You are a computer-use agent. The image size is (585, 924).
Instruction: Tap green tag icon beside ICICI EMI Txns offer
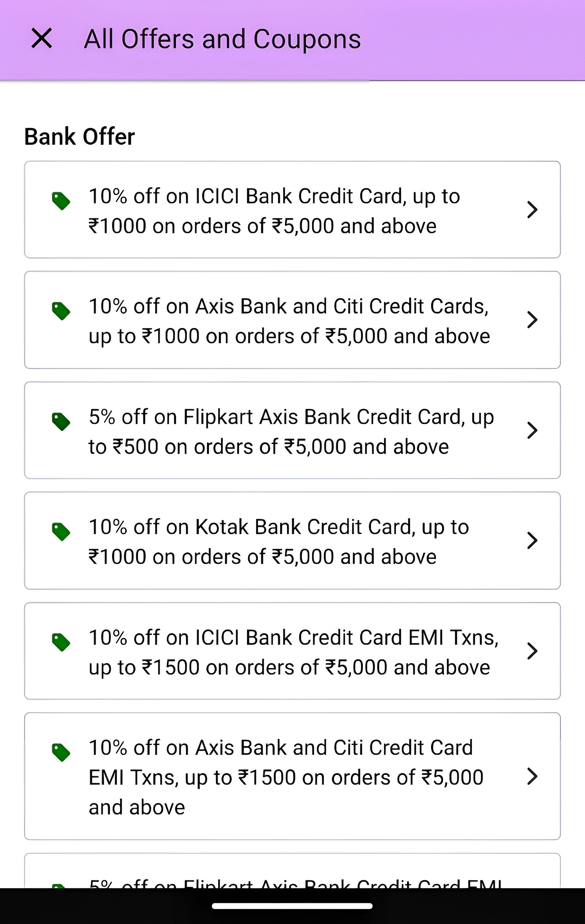click(61, 642)
